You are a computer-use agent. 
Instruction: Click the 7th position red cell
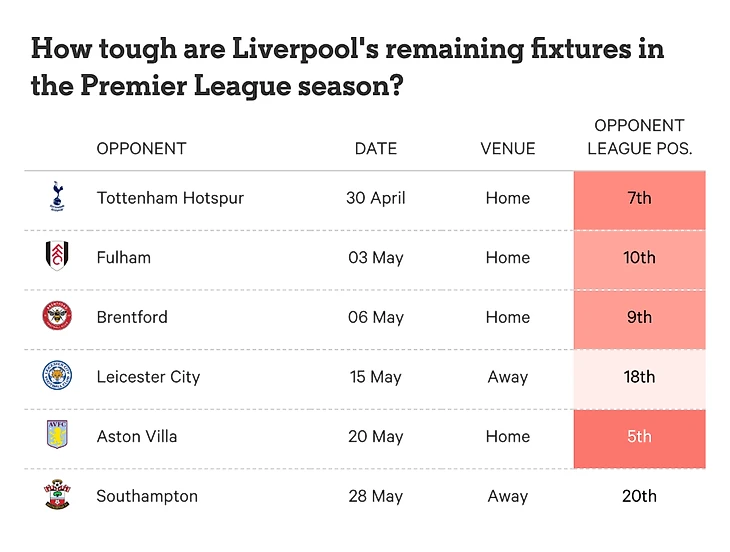tap(640, 200)
